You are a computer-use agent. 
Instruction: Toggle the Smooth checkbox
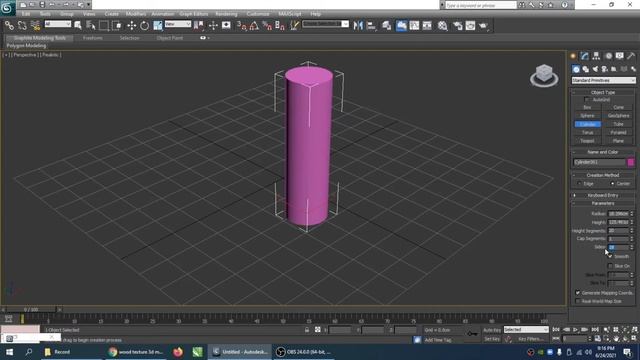(x=610, y=256)
